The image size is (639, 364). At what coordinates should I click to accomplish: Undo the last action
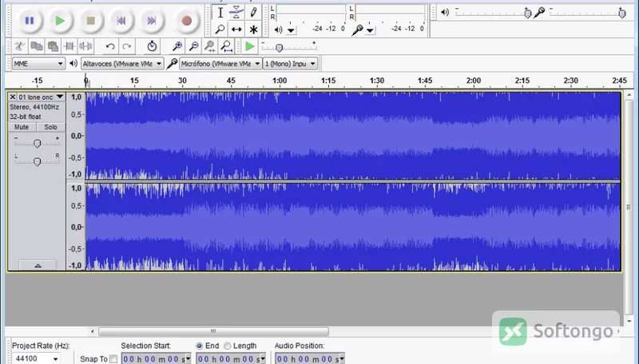point(110,46)
